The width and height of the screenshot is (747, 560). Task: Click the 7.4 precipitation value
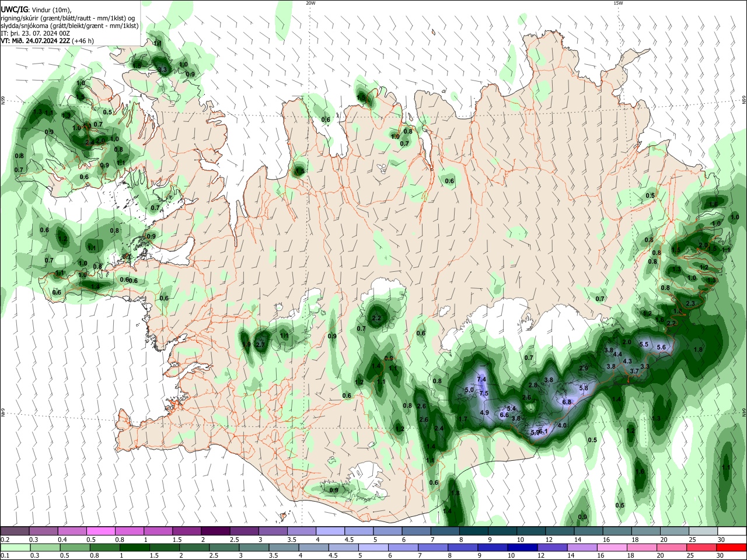(x=481, y=379)
